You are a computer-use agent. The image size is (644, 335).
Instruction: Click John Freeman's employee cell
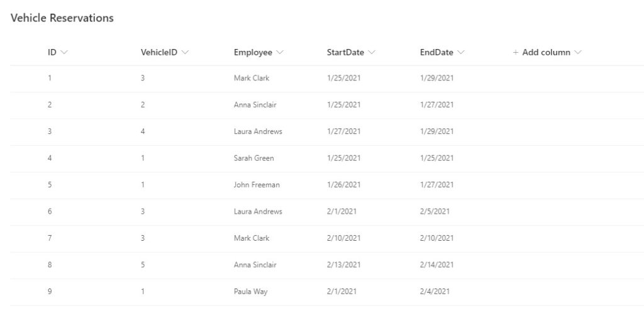tap(257, 185)
